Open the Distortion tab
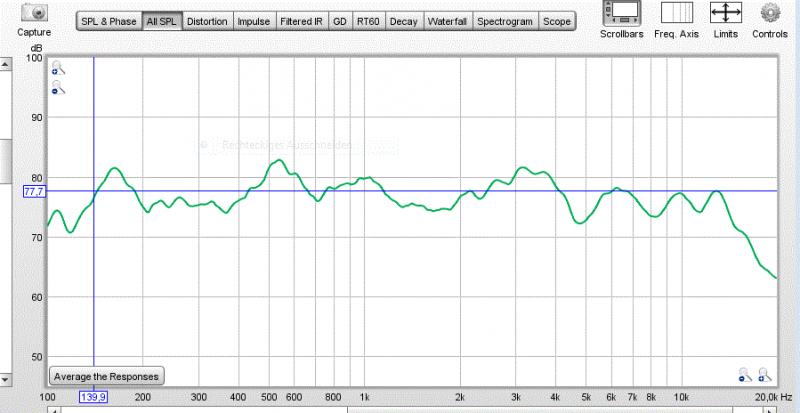The image size is (800, 413). 207,21
